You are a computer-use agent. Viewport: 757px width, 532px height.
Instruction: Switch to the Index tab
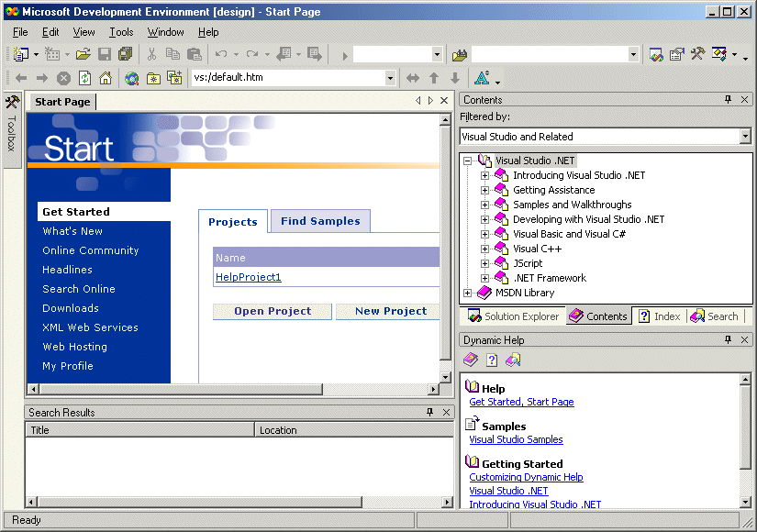coord(660,316)
